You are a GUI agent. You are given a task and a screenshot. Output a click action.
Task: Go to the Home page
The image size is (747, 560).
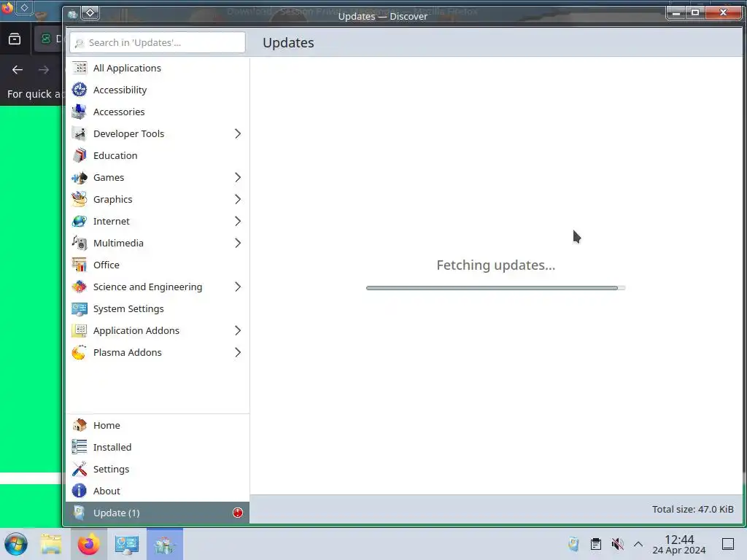[x=158, y=425]
